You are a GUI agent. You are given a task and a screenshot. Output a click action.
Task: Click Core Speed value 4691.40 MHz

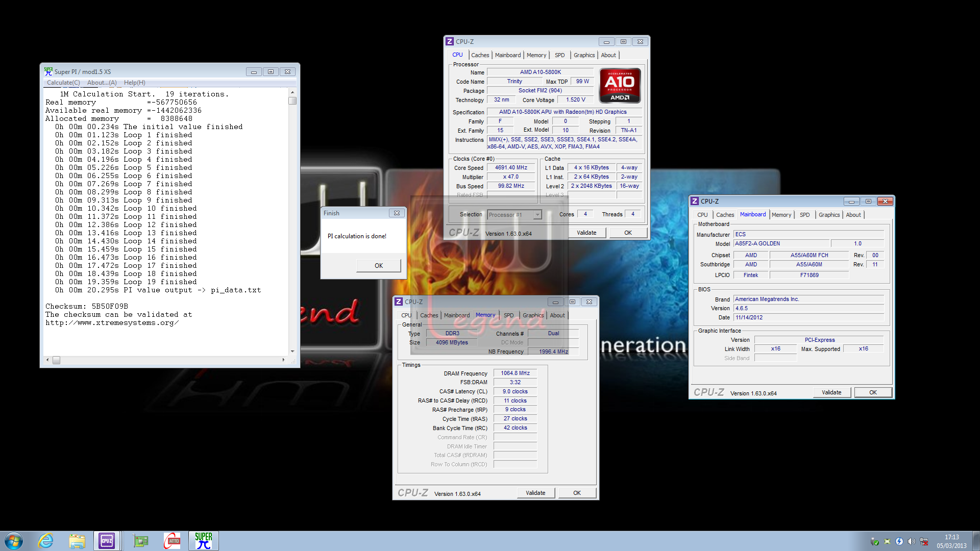511,167
